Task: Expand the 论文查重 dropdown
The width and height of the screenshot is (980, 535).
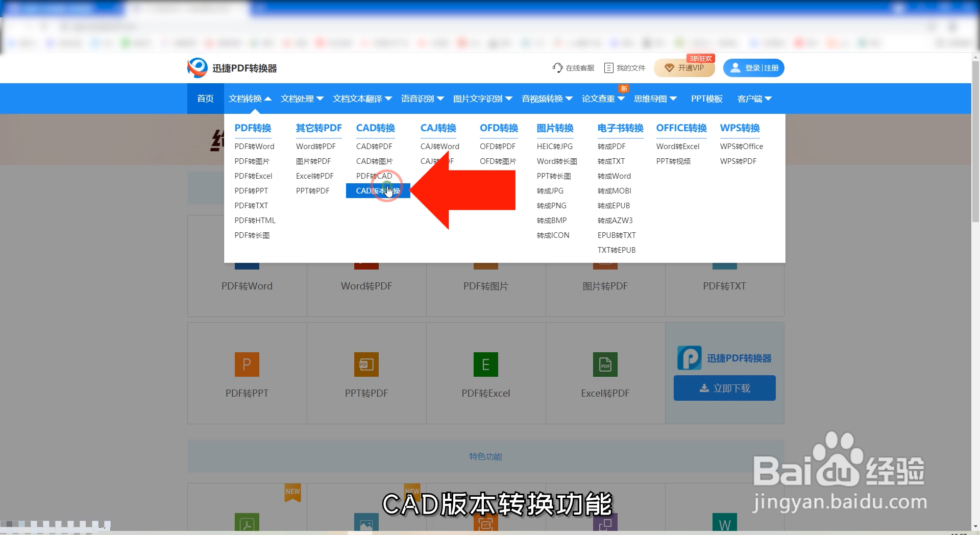Action: [603, 99]
